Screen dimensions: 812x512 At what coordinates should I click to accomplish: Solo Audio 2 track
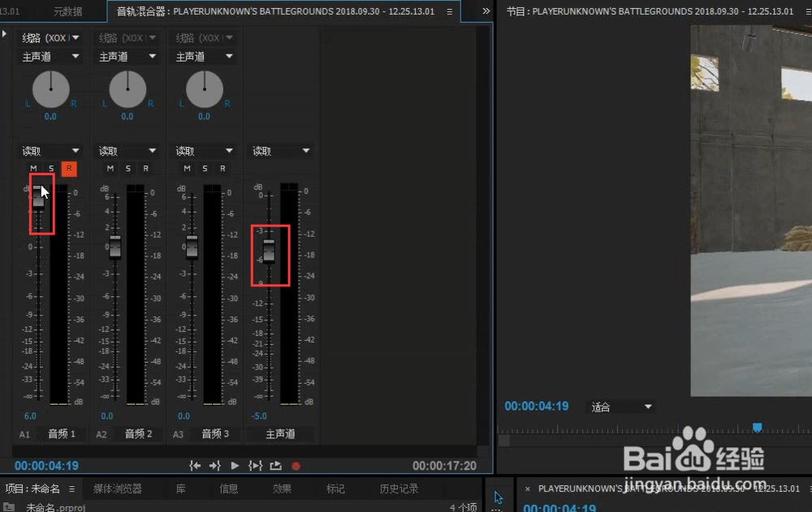pyautogui.click(x=128, y=168)
